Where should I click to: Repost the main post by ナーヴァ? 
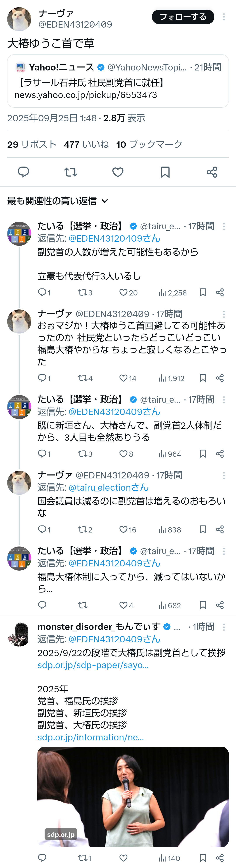70,172
